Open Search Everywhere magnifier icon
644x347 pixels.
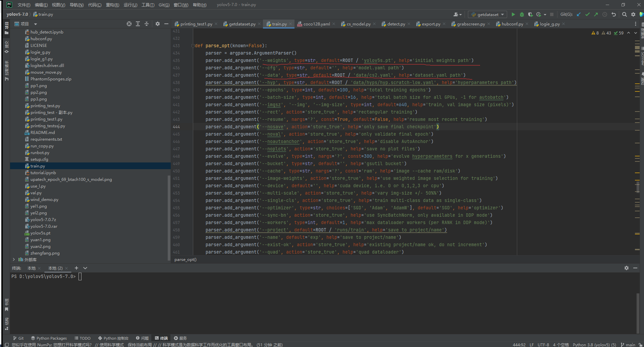pos(624,14)
